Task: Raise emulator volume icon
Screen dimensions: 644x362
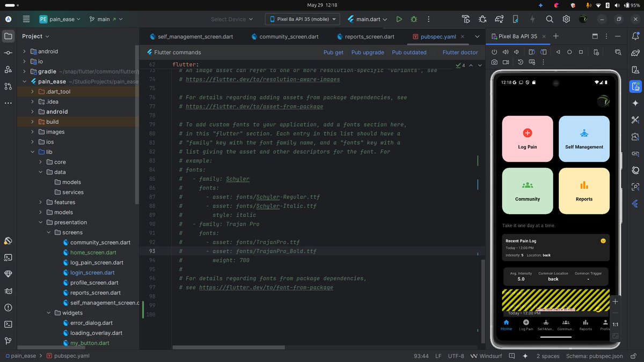Action: [505, 52]
